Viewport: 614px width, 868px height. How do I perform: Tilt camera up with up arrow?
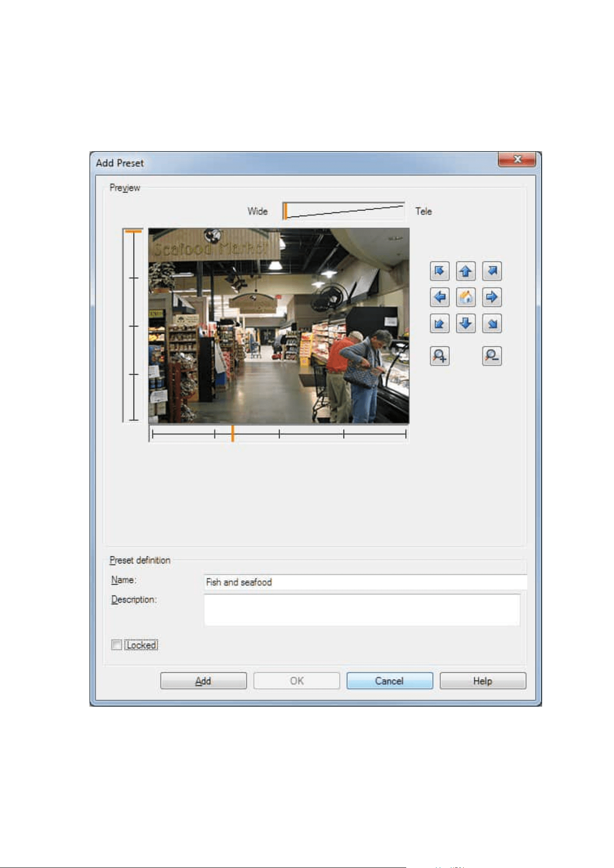(x=466, y=271)
